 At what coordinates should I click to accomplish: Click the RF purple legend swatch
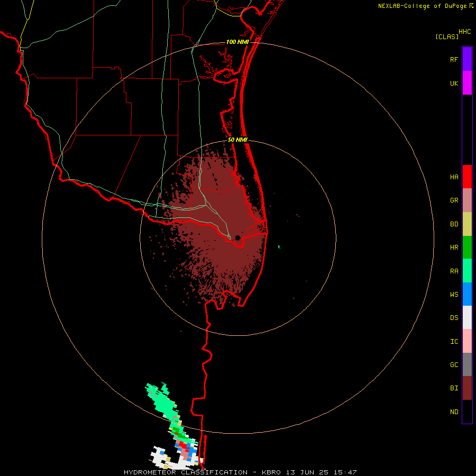pyautogui.click(x=467, y=59)
